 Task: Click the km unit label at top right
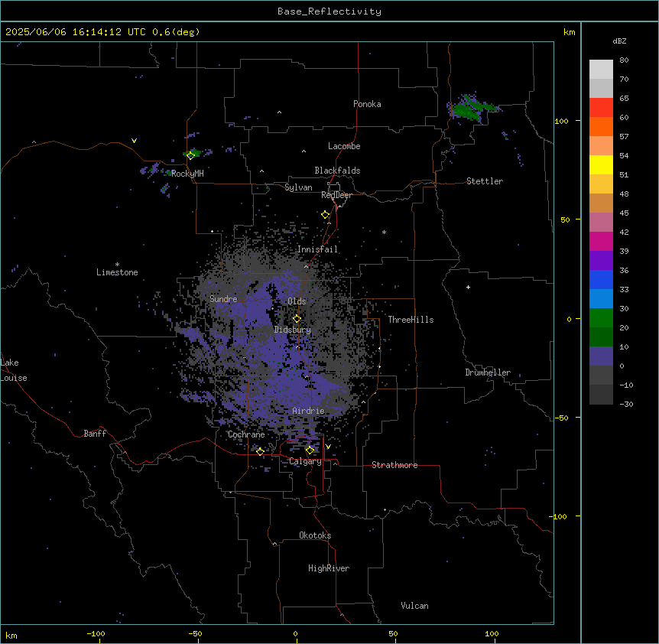[x=570, y=32]
